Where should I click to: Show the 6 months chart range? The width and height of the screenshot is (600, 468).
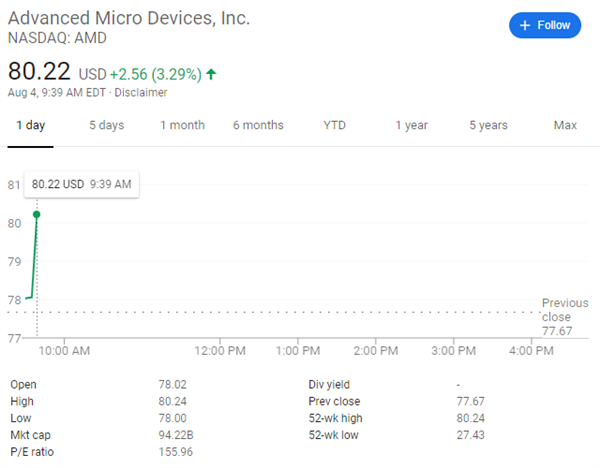point(258,125)
